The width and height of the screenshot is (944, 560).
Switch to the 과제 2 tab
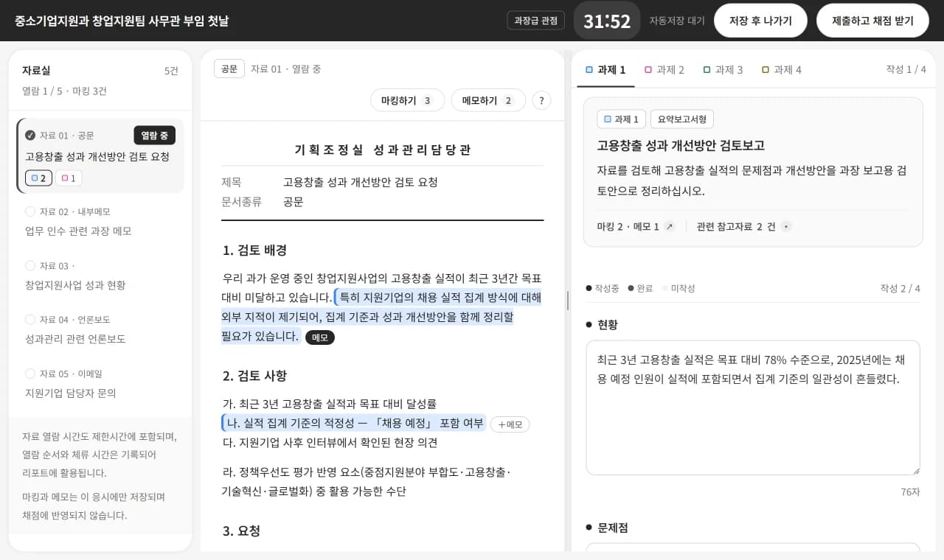point(664,70)
